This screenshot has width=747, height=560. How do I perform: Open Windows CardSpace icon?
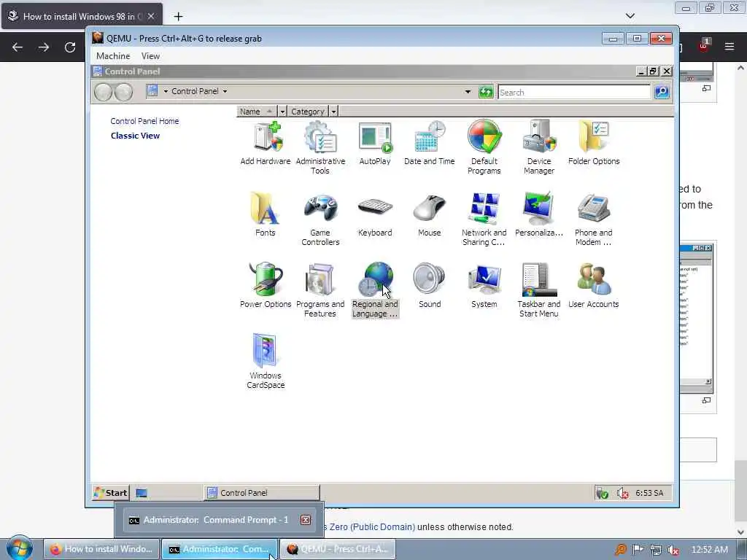coord(266,362)
